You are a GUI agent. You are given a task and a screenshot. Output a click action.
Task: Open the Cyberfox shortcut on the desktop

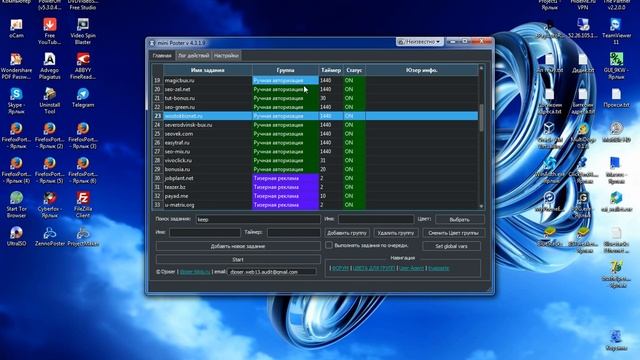pyautogui.click(x=50, y=205)
